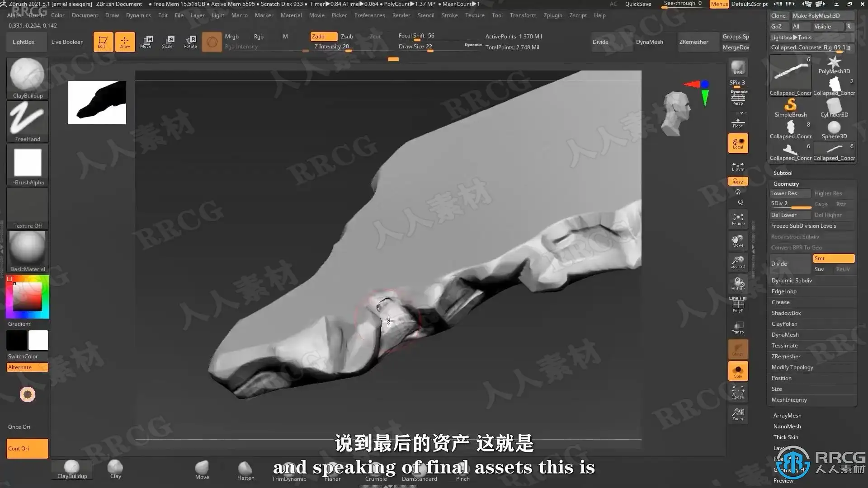The height and width of the screenshot is (488, 868).
Task: Toggle Solo mode icon
Action: (738, 371)
